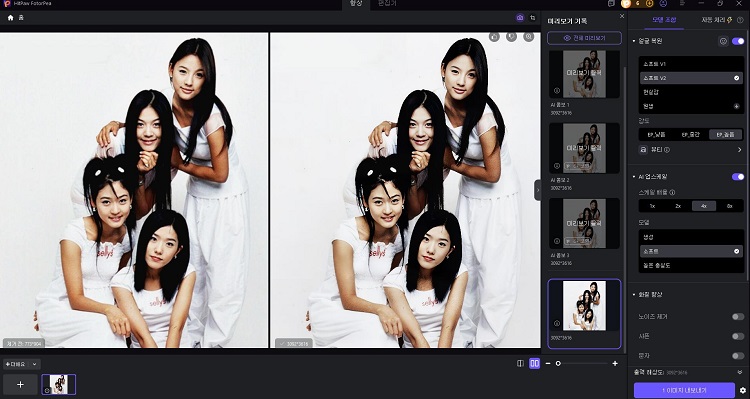Viewport: 750px width, 399px height.
Task: Click the face icon in face restoration header
Action: (723, 41)
